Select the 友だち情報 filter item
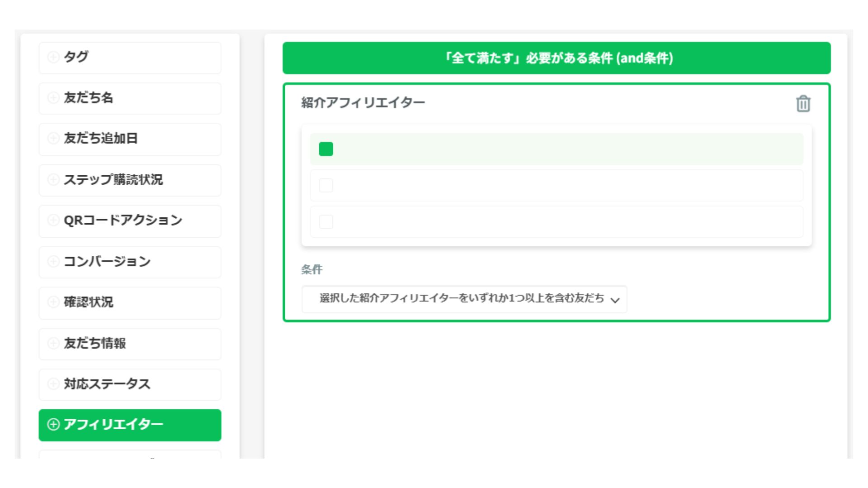This screenshot has width=868, height=488. [130, 344]
